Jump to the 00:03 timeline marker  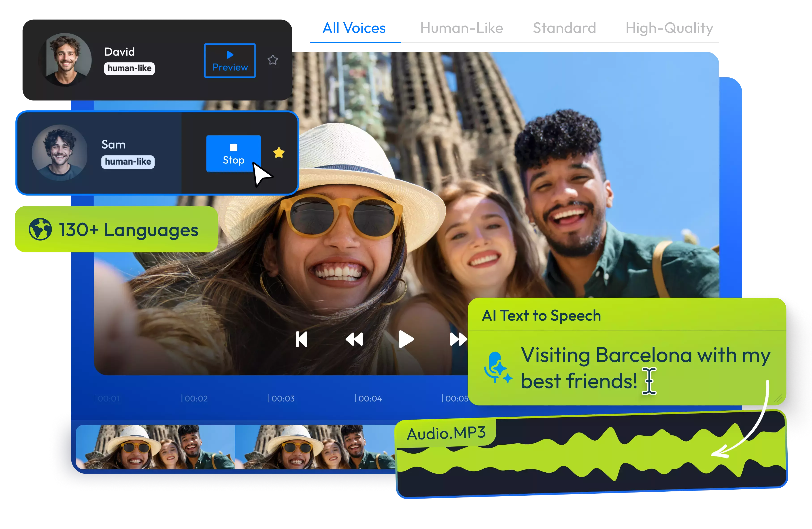[281, 398]
